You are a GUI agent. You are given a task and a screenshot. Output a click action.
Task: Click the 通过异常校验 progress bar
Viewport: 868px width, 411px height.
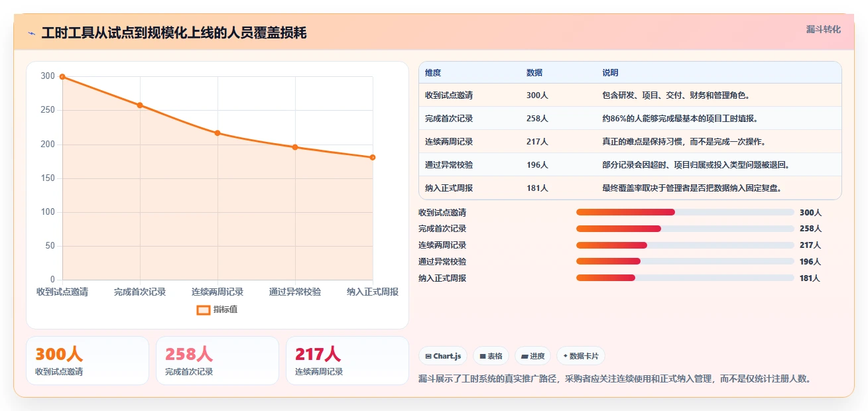coord(685,261)
